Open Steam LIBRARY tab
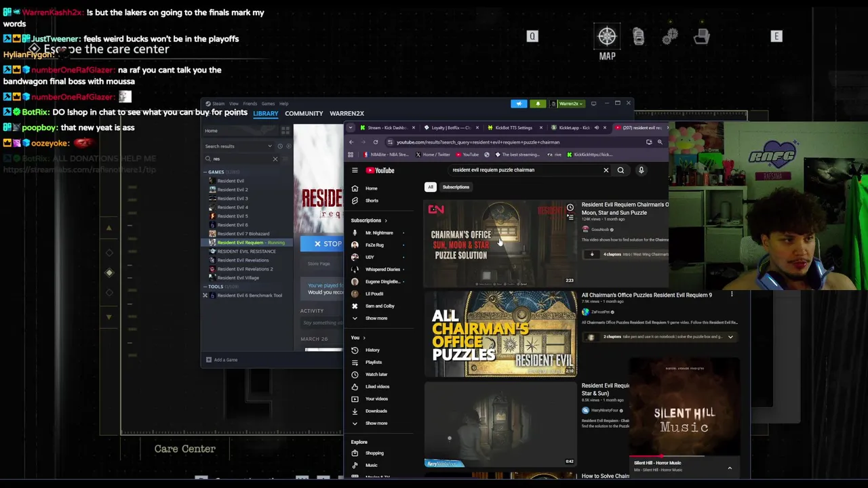The image size is (868, 488). (x=265, y=113)
